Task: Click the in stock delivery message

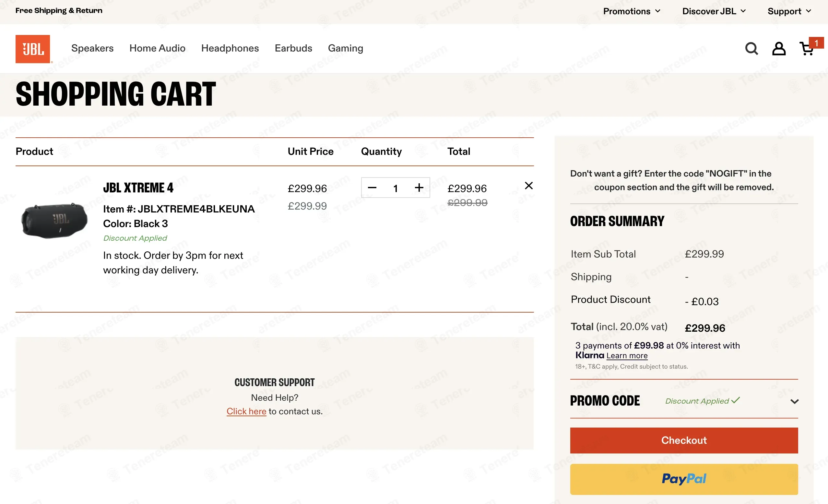Action: click(x=173, y=263)
